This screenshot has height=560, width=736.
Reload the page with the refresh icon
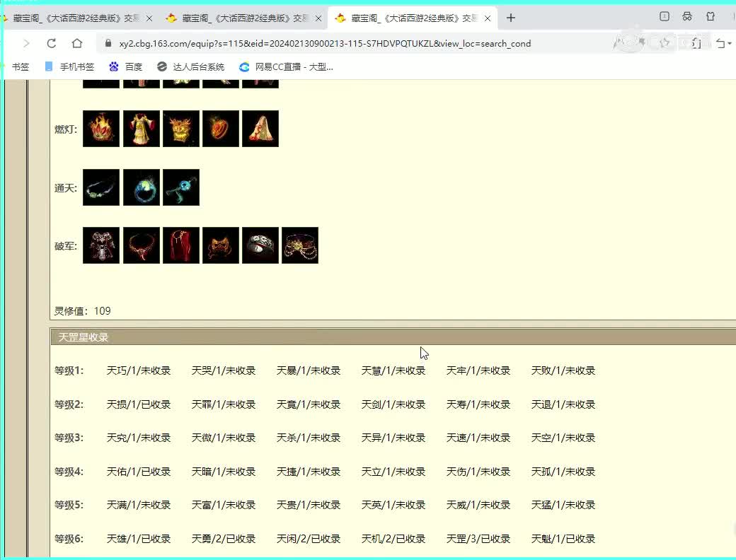[52, 44]
